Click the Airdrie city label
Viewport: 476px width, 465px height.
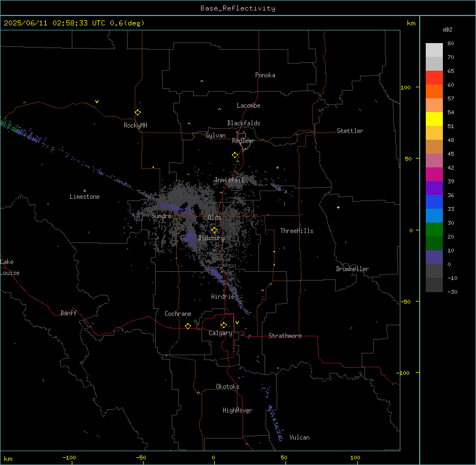coord(223,297)
